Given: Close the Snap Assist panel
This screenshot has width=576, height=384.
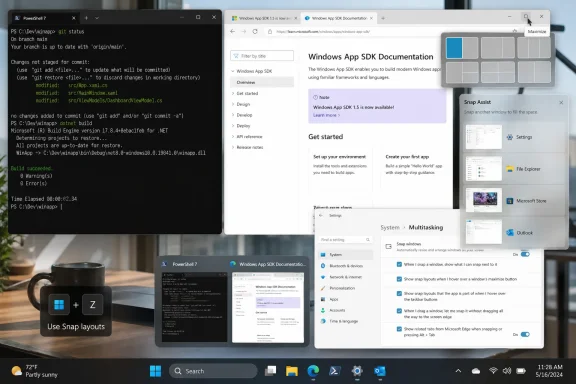Looking at the screenshot, I should click(561, 103).
